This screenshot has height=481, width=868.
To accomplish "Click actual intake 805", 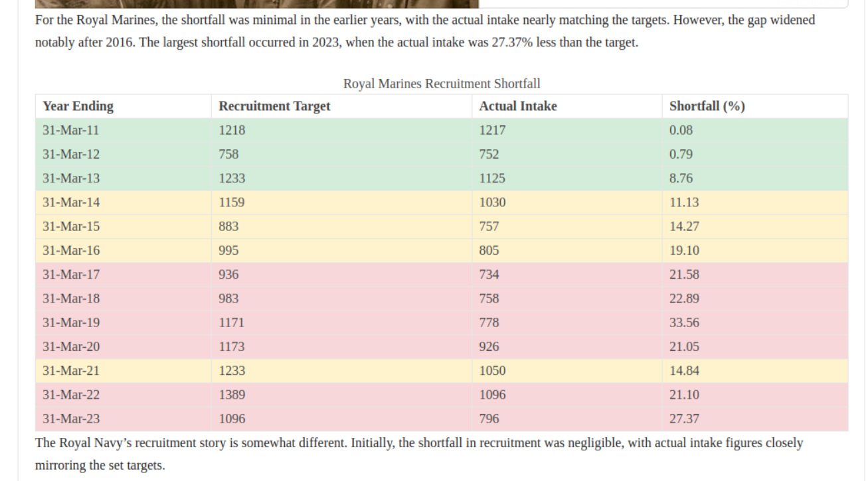I will 567,251.
